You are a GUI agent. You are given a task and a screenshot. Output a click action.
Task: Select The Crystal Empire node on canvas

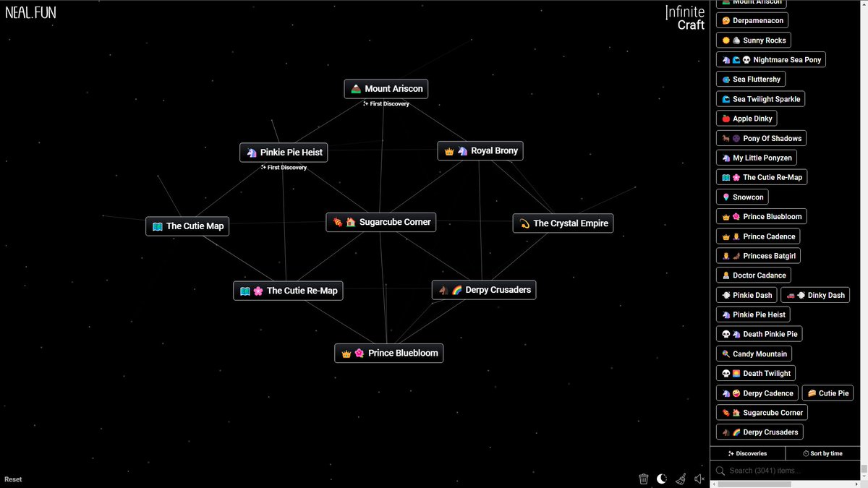pyautogui.click(x=563, y=223)
